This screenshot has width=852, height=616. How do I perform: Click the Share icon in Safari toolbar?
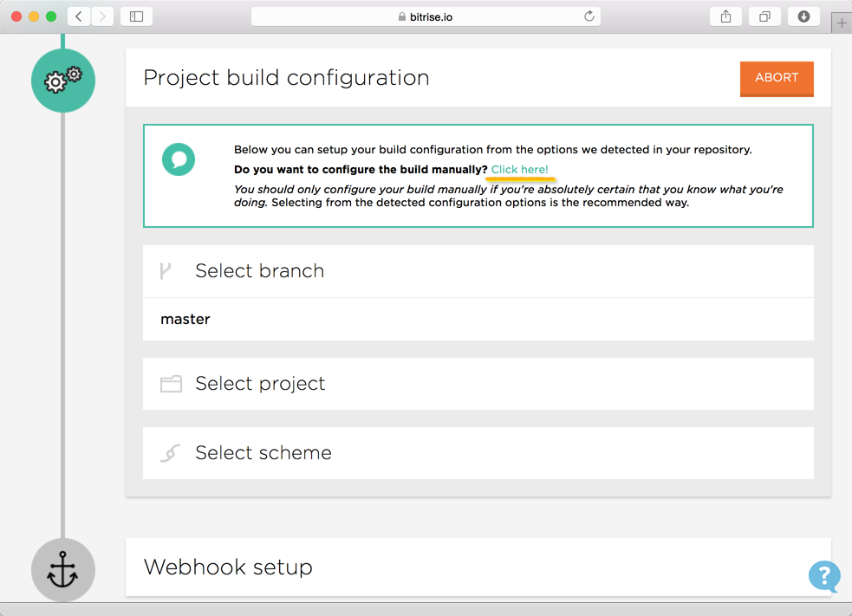[725, 15]
